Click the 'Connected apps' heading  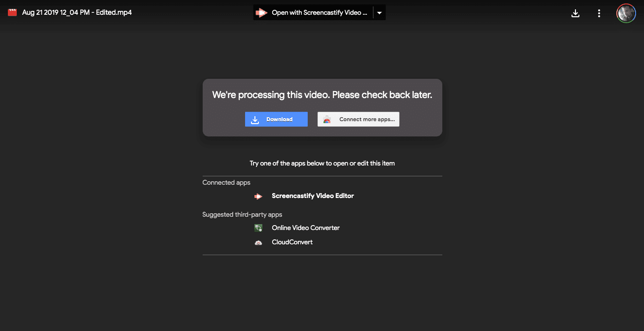(x=226, y=183)
